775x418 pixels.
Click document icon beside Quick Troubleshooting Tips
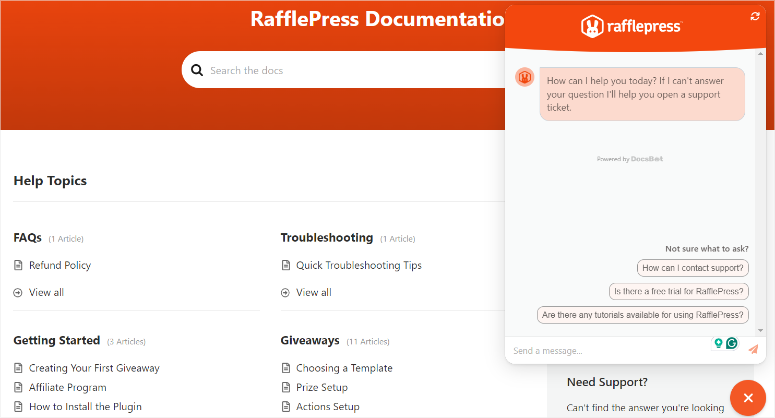(286, 265)
